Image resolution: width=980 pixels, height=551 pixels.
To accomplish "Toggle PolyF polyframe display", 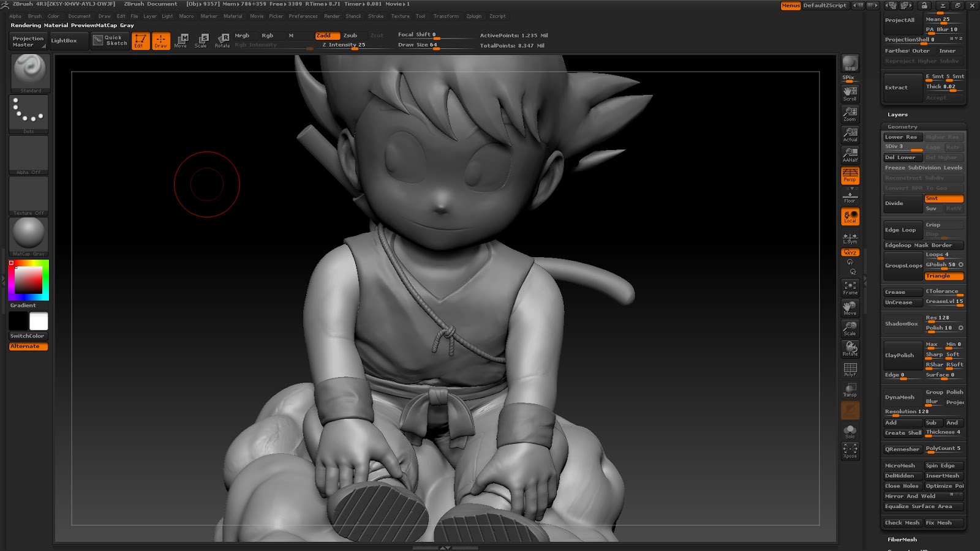I will [x=850, y=369].
